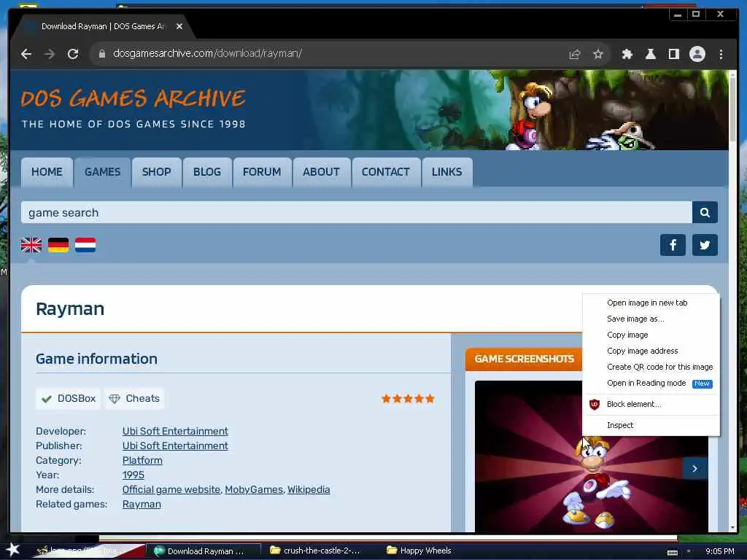Viewport: 747px width, 560px height.
Task: Click the 9:05 PM taskbar clock
Action: click(719, 551)
